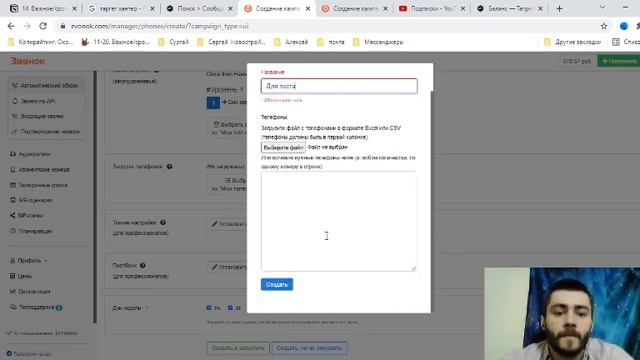The image size is (640, 360).
Task: Open the 'Сургай' bookmark folder
Action: tap(173, 42)
